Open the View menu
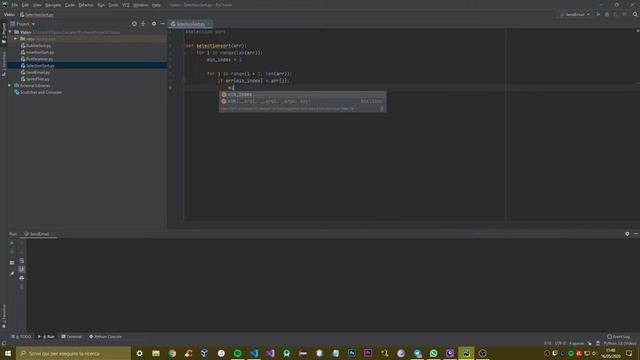 [37, 5]
